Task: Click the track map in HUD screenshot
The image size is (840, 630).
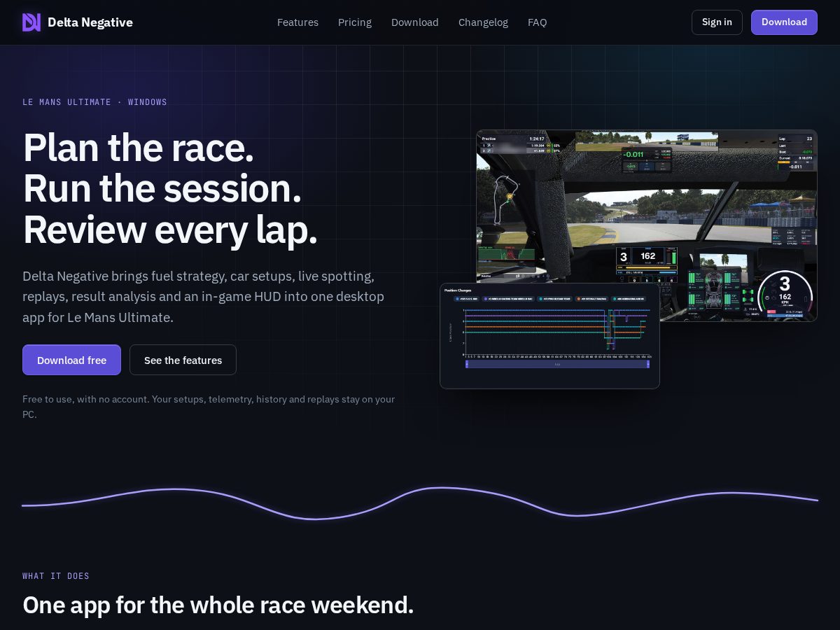Action: 505,200
